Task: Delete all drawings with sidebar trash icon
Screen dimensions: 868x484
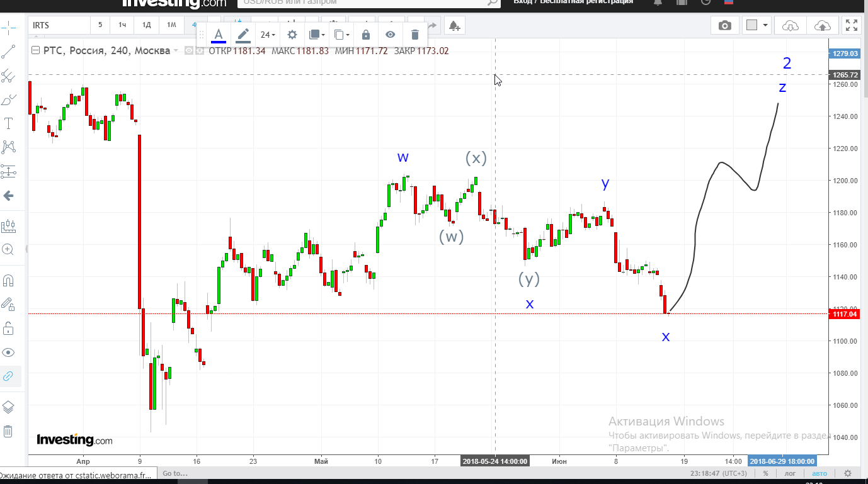Action: pos(8,431)
